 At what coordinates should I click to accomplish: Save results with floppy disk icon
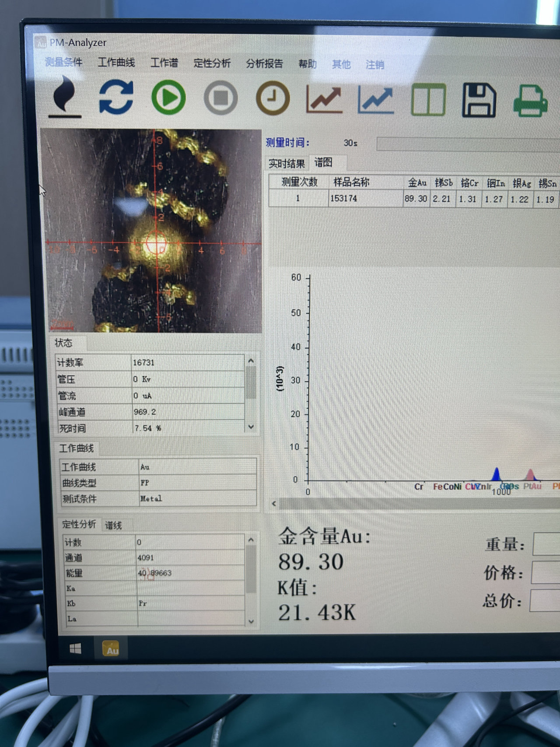tap(479, 101)
